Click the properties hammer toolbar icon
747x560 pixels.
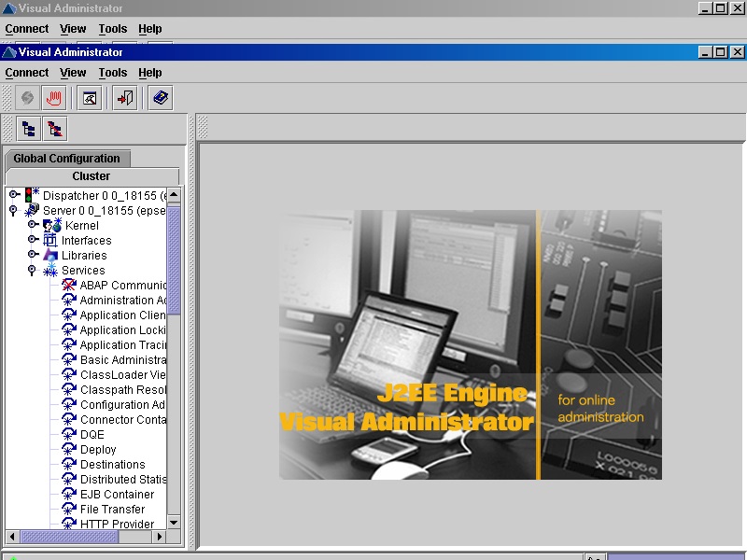click(89, 97)
